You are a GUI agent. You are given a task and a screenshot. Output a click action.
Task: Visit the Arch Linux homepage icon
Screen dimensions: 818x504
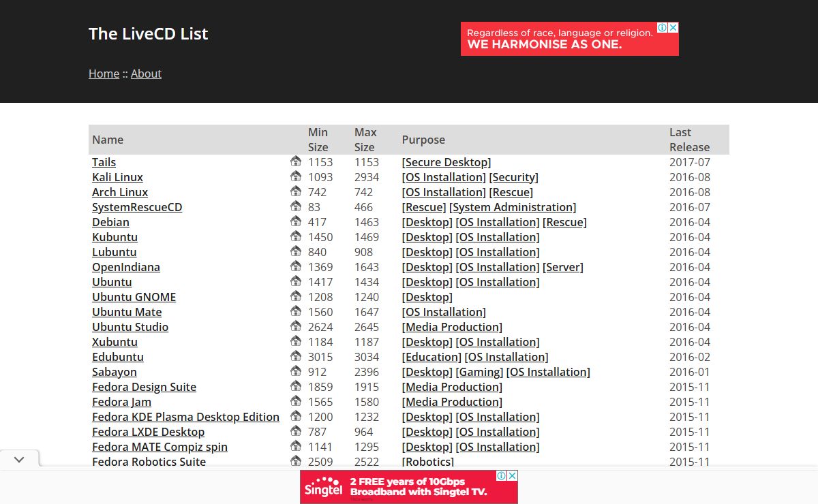tap(296, 191)
